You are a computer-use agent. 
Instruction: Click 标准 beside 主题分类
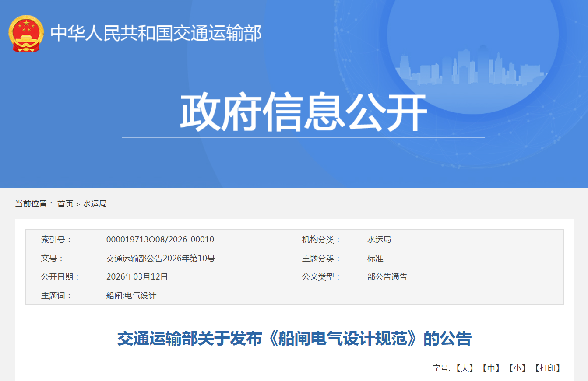(x=375, y=259)
